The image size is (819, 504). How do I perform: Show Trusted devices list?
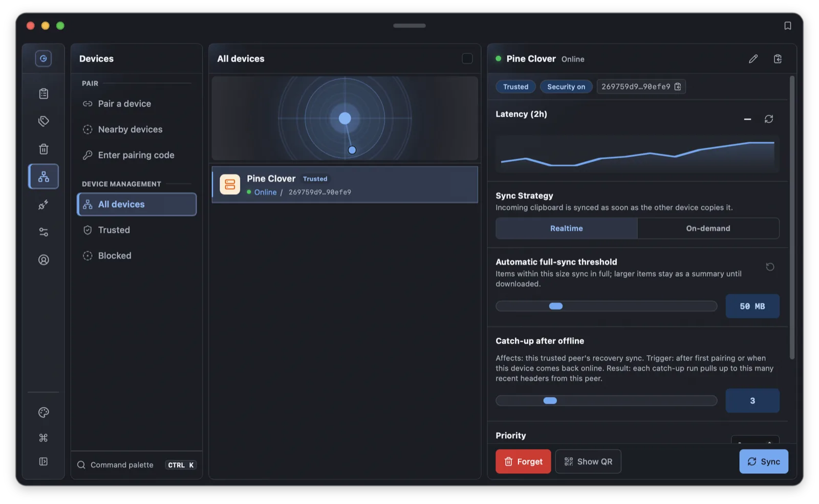[x=137, y=230]
